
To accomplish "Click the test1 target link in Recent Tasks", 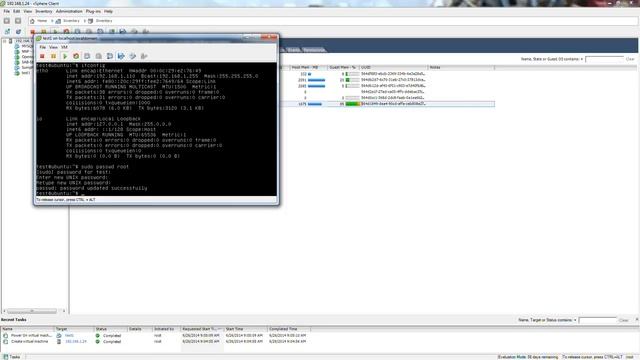I will [x=69, y=336].
